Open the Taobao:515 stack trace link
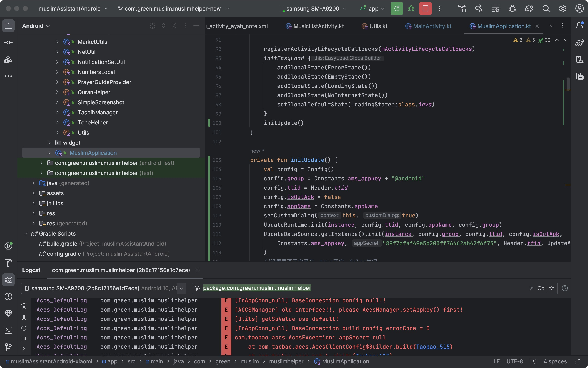Viewport: 588px width, 368px height. [x=433, y=347]
